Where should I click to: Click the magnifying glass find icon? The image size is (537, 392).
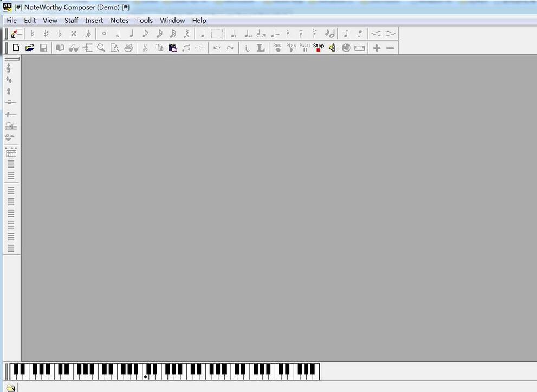(101, 48)
